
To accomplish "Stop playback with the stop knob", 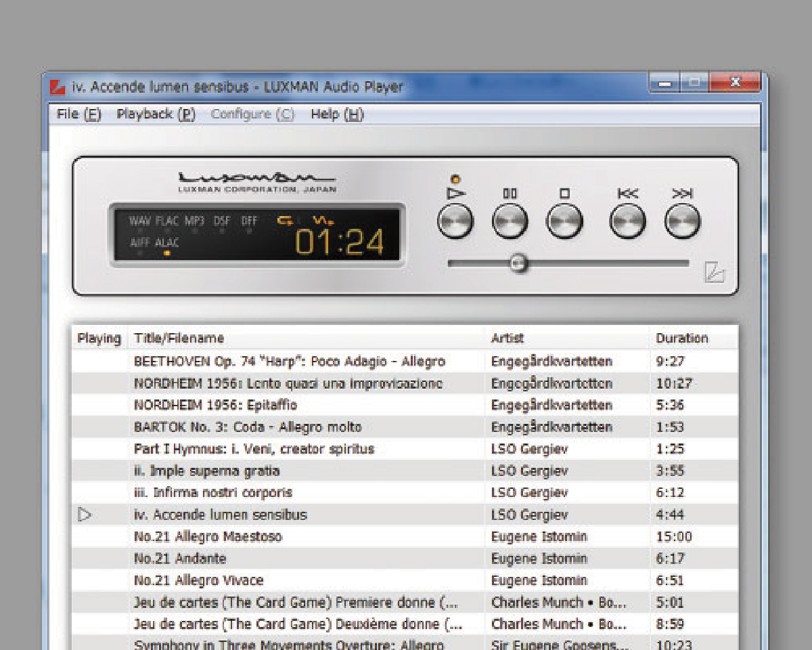I will point(564,221).
